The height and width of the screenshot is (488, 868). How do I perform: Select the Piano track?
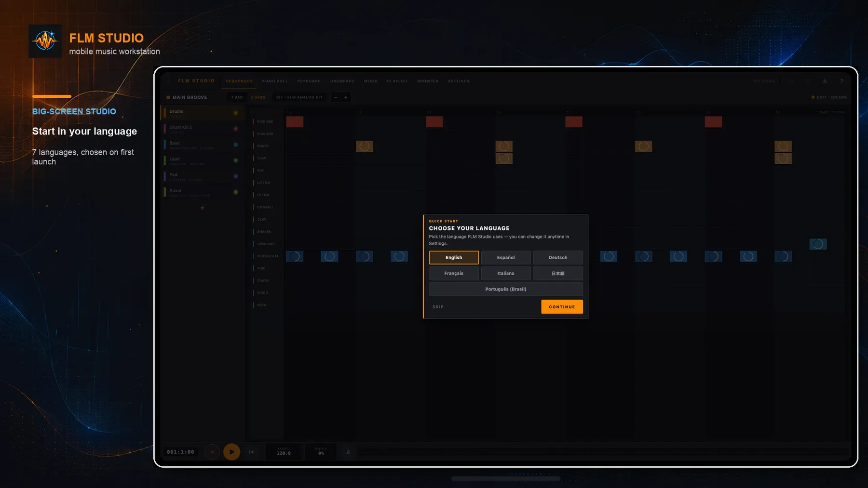tap(202, 192)
